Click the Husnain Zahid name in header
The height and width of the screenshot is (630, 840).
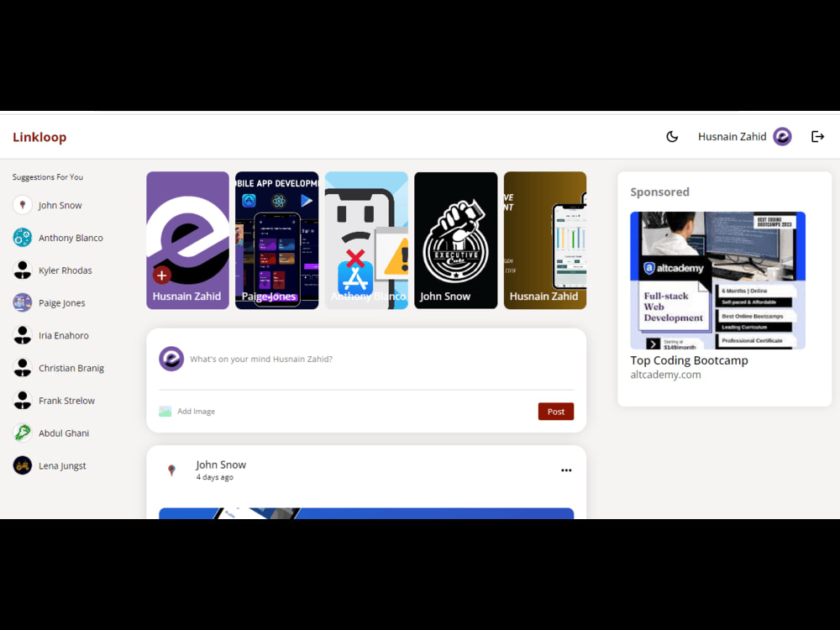732,137
